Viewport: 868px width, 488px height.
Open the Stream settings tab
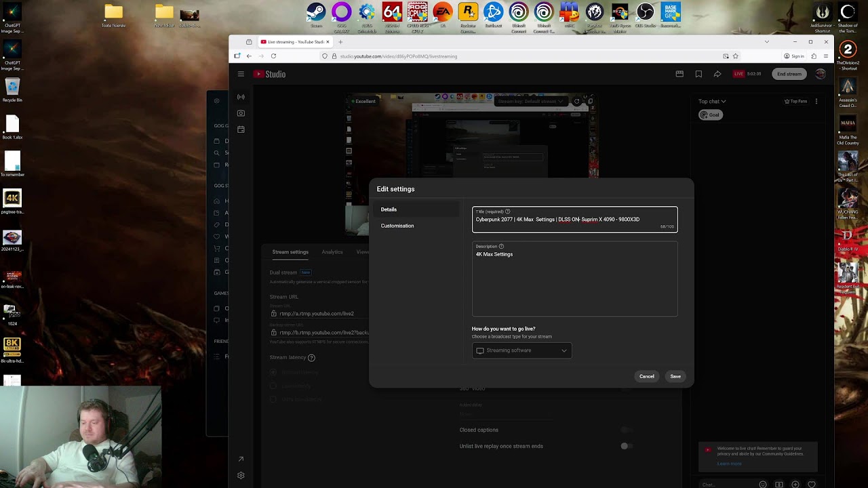[x=290, y=252]
